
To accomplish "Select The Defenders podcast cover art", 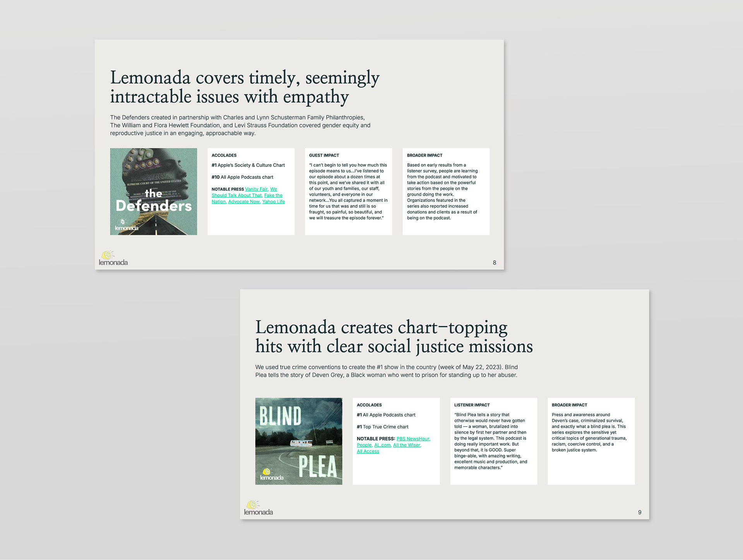I will coord(154,191).
